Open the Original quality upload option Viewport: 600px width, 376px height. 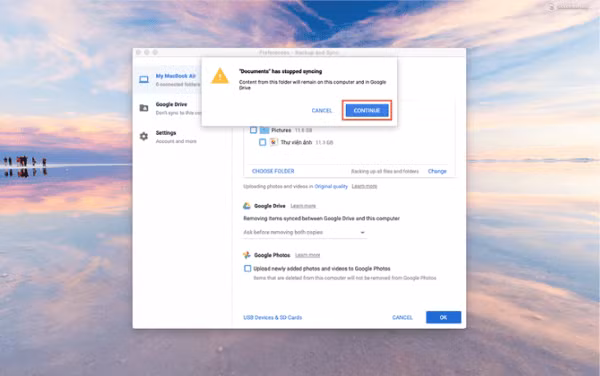[331, 187]
